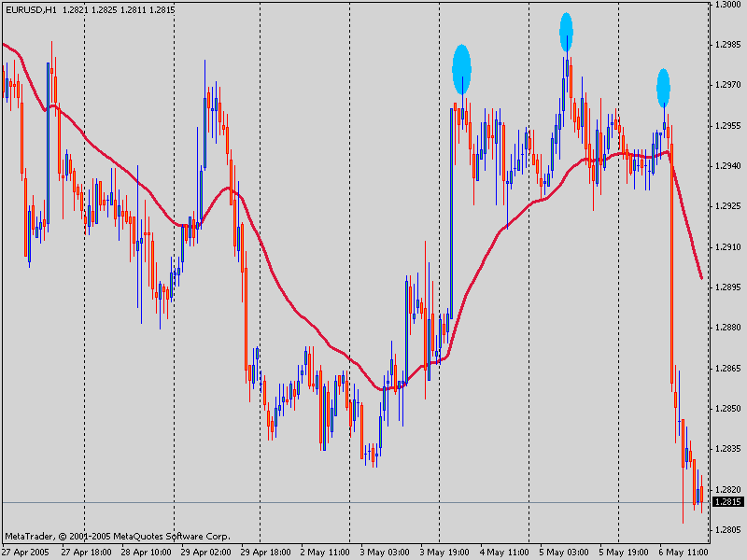Screen dimensions: 747x560
Task: Choose the 5 May 19:00 time label
Action: (x=624, y=553)
